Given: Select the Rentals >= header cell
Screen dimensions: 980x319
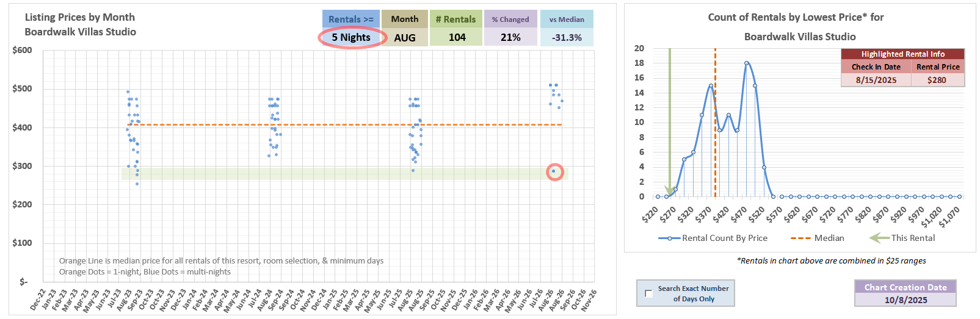Looking at the screenshot, I should pyautogui.click(x=351, y=19).
